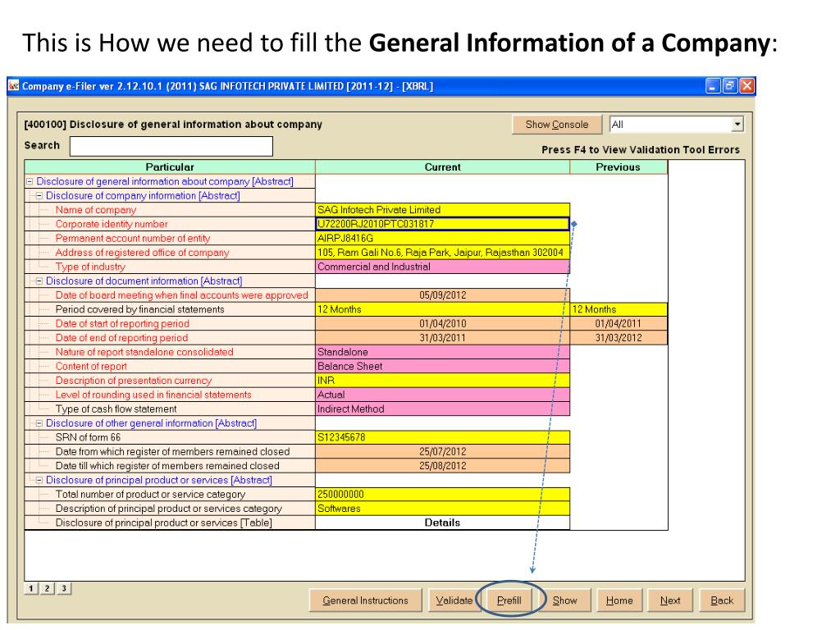Select SRN value 'S12345678'
Viewport: 840px width, 630px height.
pyautogui.click(x=442, y=437)
